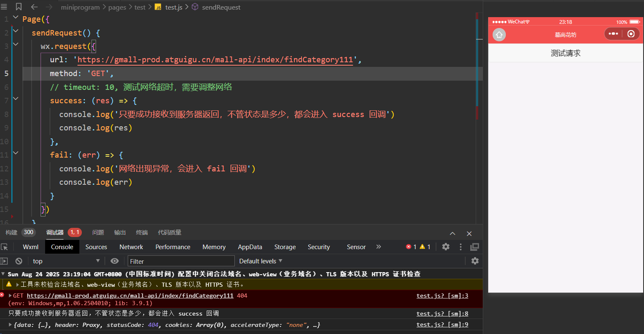Close the debugger panel with X

click(469, 234)
